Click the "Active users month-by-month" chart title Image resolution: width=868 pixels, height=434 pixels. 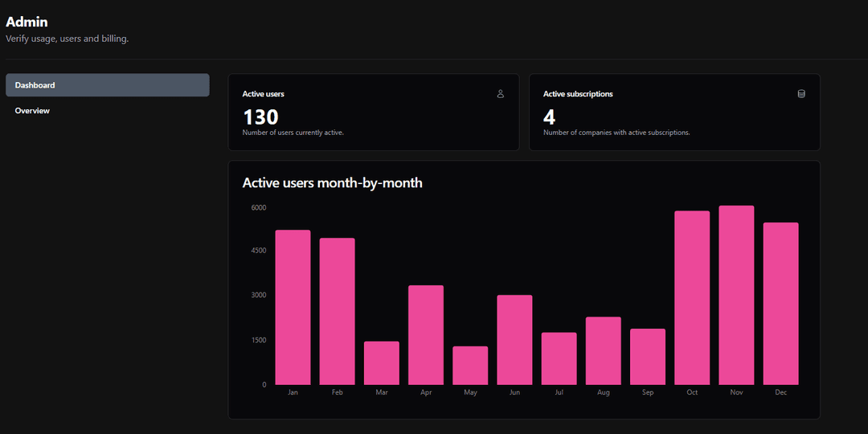(332, 183)
